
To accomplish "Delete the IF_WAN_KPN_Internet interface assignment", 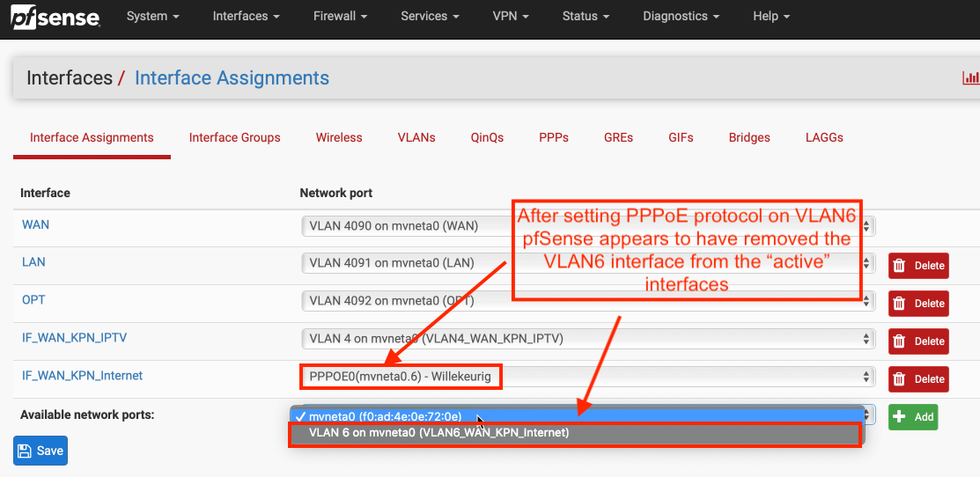I will 918,379.
